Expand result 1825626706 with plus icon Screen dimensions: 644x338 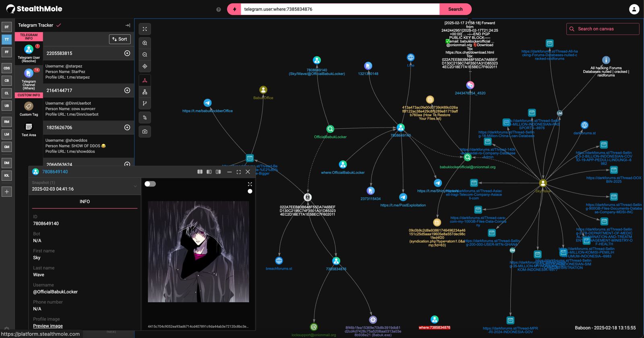[127, 128]
